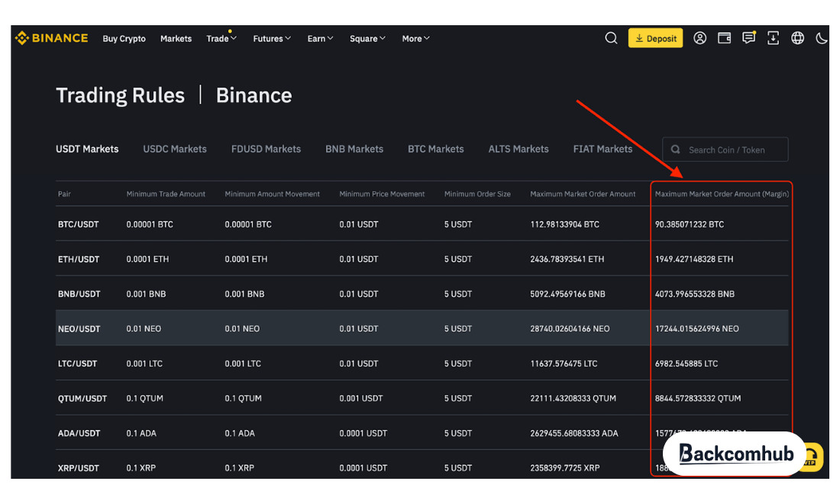The image size is (840, 504).
Task: Click the yellow Deposit button
Action: pos(656,38)
